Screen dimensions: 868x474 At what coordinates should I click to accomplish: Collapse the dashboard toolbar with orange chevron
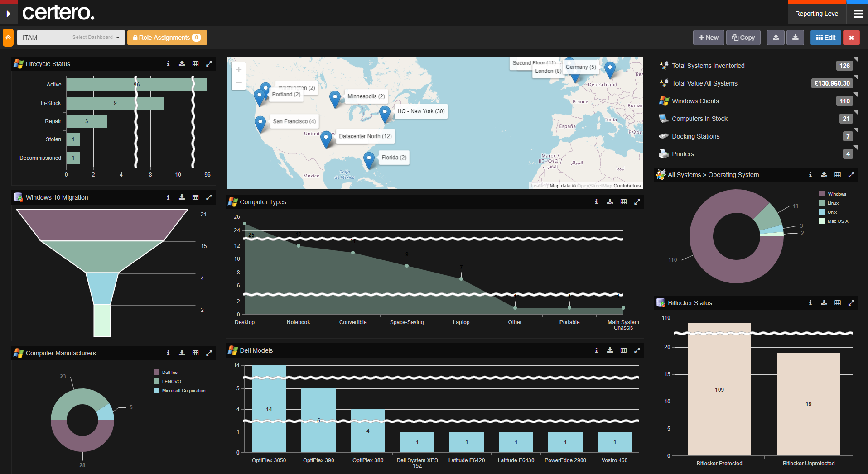(x=8, y=38)
